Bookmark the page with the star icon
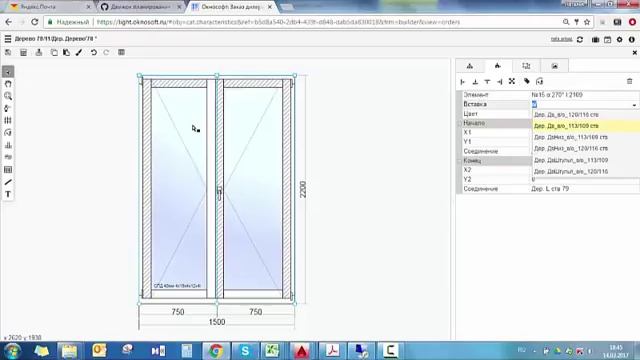The width and height of the screenshot is (640, 360). [587, 22]
